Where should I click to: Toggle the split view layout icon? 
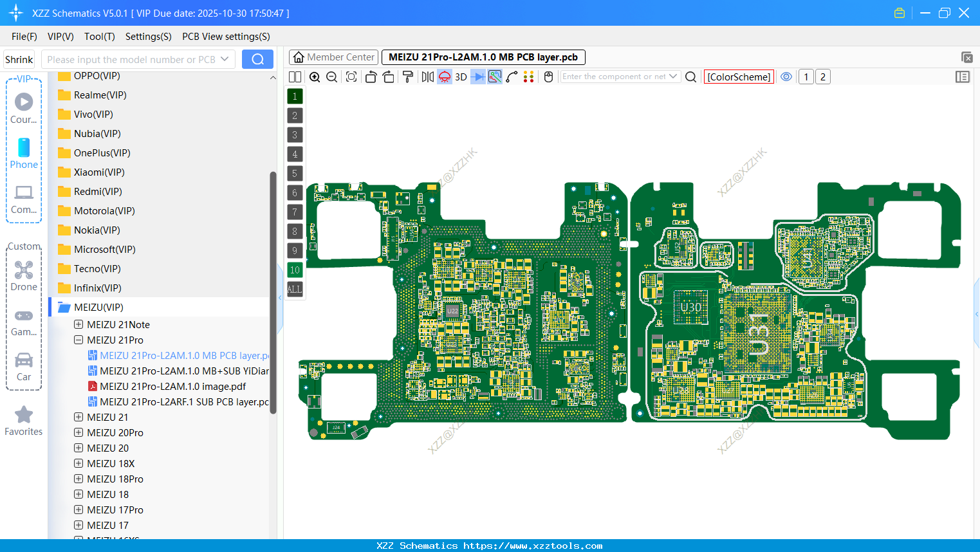pyautogui.click(x=295, y=77)
